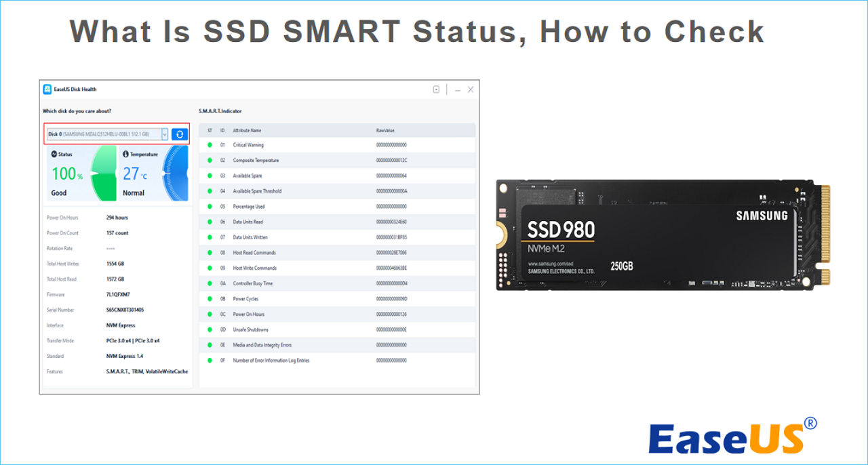This screenshot has height=465, width=868.
Task: Click the green status dot for Critical Warning
Action: click(209, 144)
